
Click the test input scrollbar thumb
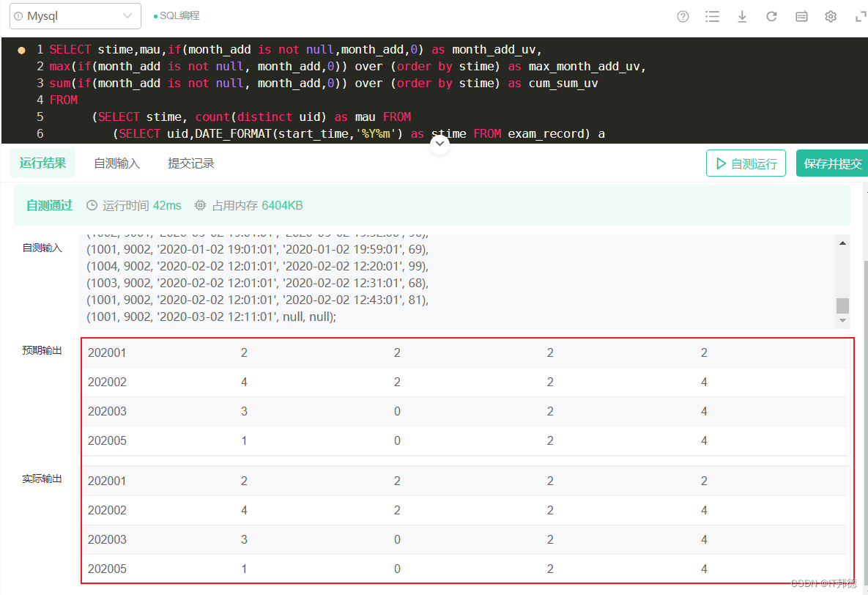[842, 306]
